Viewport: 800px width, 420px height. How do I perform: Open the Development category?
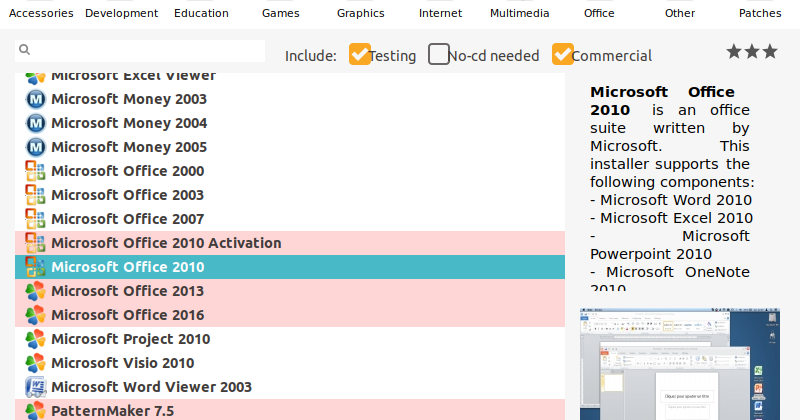pos(121,13)
